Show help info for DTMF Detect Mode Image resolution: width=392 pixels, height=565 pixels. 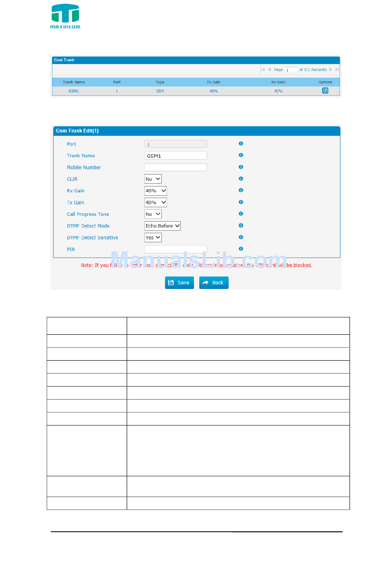click(241, 225)
